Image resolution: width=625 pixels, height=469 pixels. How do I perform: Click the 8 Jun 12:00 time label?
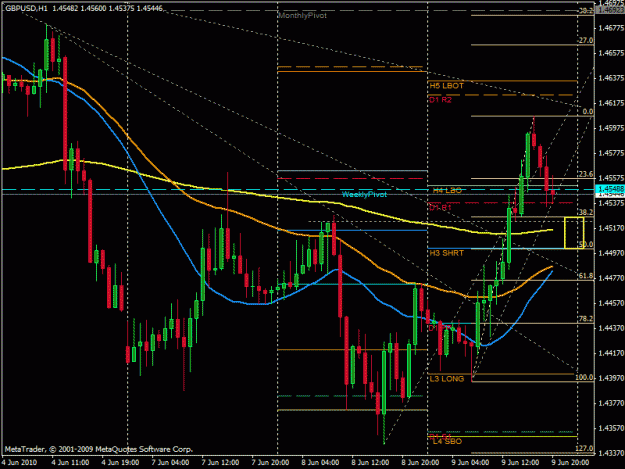pos(370,463)
